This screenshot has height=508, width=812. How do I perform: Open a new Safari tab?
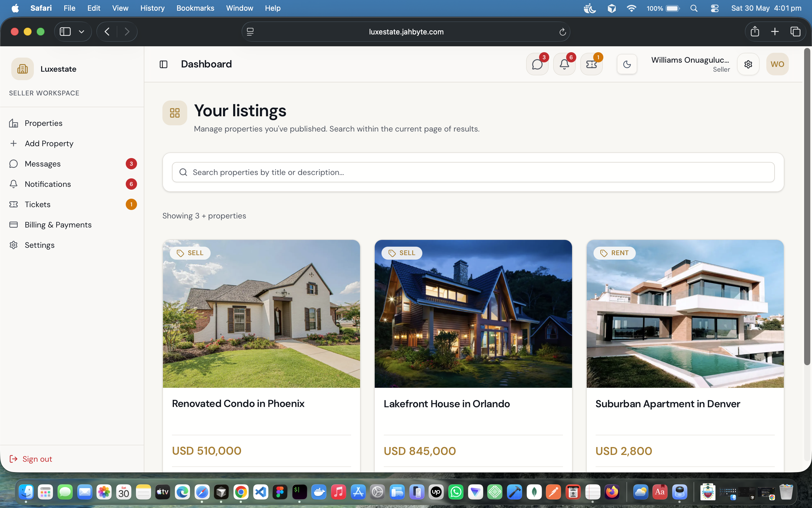[775, 32]
